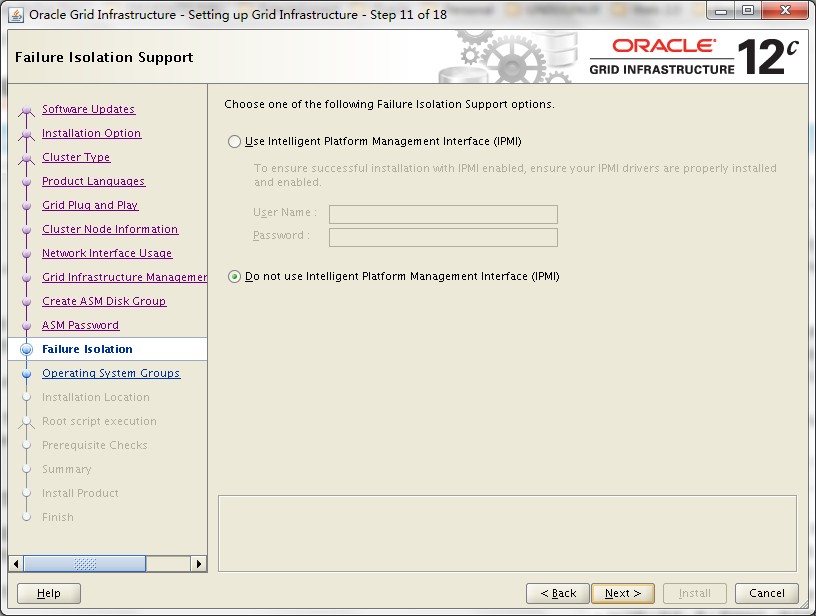Close the Oracle Grid Infrastructure installer window

tap(785, 11)
